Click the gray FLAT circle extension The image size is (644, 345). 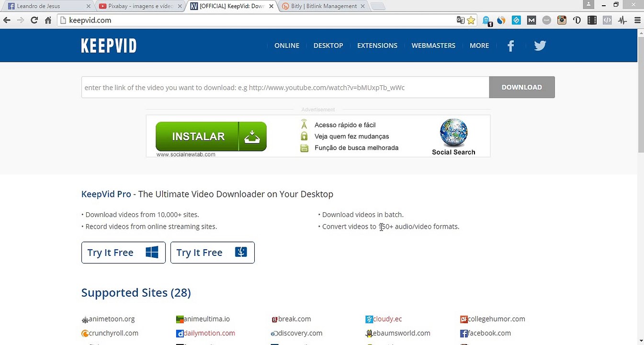(x=547, y=20)
